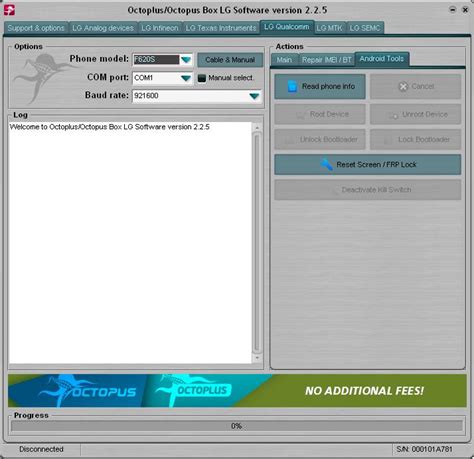Click the Reset Screen / FRP Lock button
This screenshot has height=459, width=474.
[x=368, y=165]
